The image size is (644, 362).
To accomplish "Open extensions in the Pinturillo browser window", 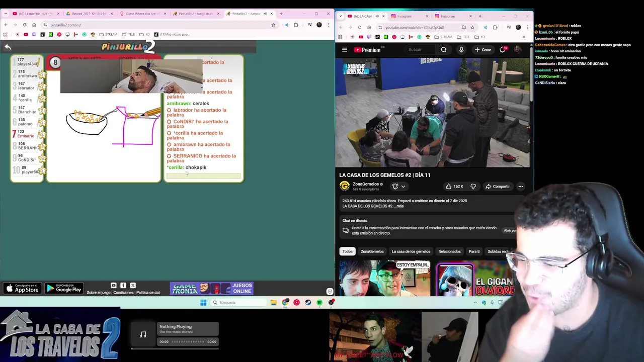I will [296, 25].
